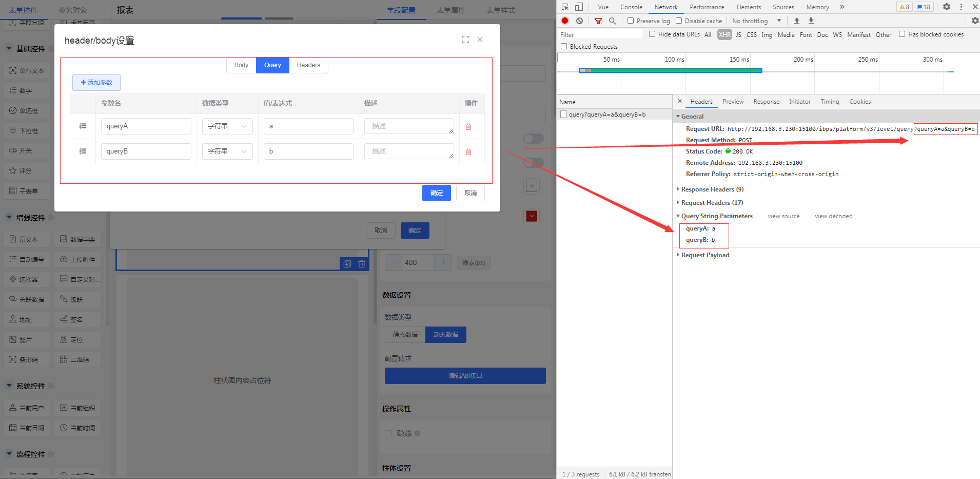Image resolution: width=980 pixels, height=479 pixels.
Task: Open data type dropdown for queryA
Action: (227, 126)
